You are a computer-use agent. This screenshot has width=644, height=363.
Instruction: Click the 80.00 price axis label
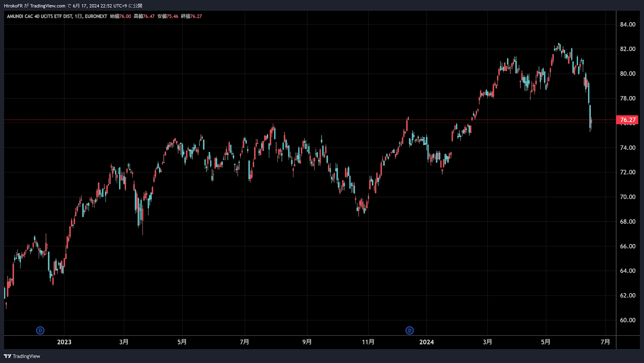(627, 74)
